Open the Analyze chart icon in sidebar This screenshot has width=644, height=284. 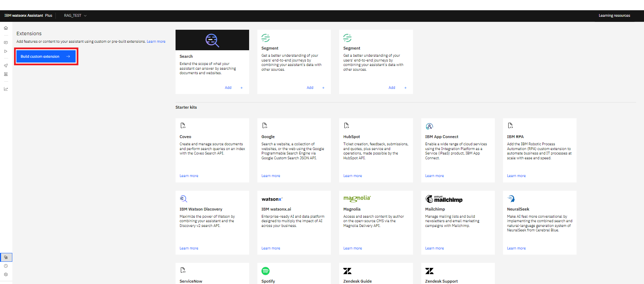[6, 89]
